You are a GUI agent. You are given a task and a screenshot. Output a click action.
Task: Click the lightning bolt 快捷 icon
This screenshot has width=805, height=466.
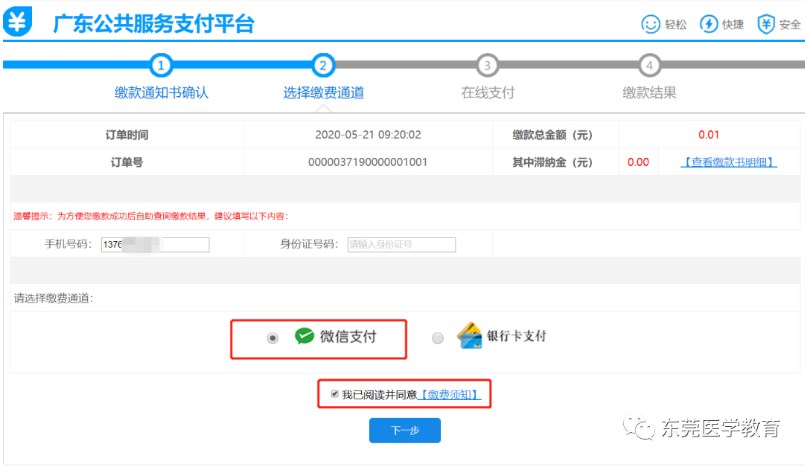click(709, 24)
